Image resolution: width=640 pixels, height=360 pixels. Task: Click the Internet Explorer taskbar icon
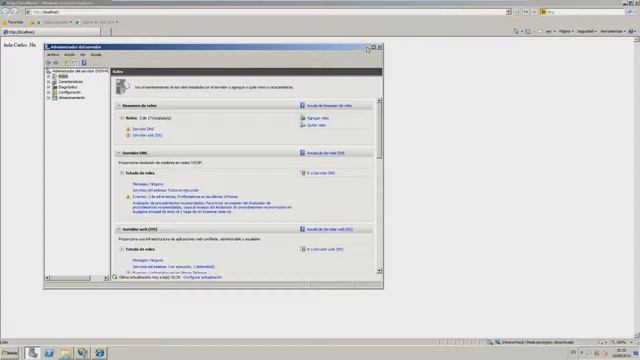[99, 353]
